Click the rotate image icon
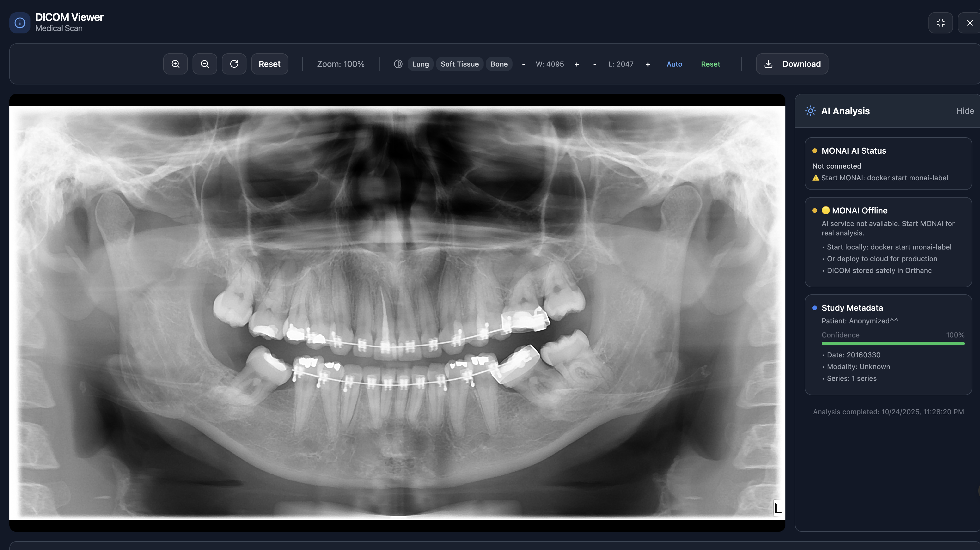Viewport: 980px width, 550px height. coord(234,64)
